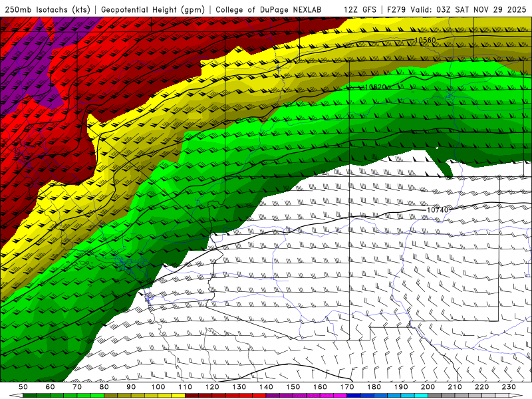532x399 pixels.
Task: Click the 220 value on the color scale
Action: click(481, 387)
